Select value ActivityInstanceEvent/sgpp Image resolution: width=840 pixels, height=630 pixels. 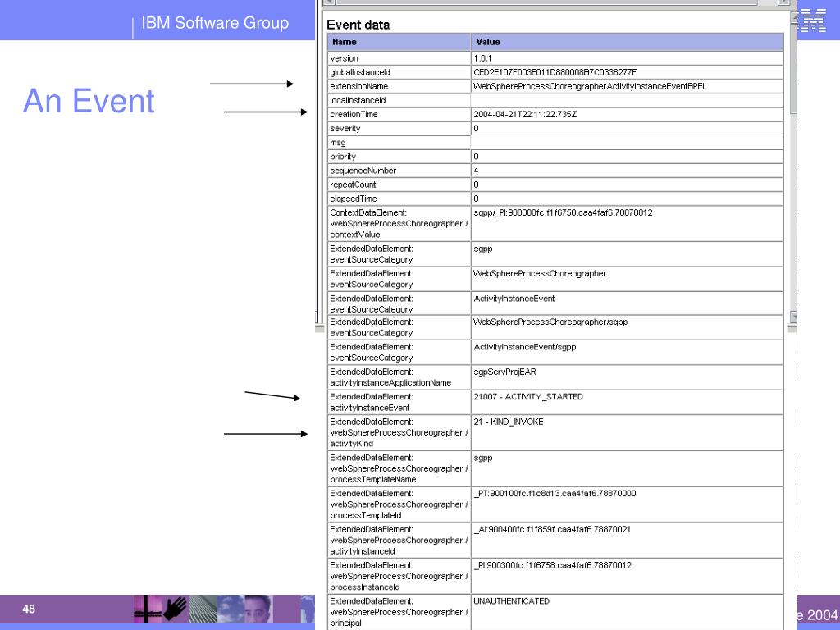(525, 347)
